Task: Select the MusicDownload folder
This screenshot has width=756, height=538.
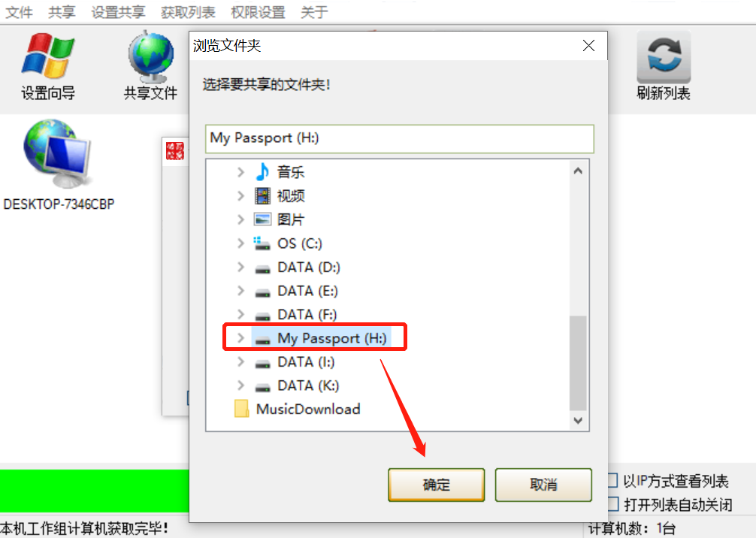Action: pyautogui.click(x=297, y=409)
